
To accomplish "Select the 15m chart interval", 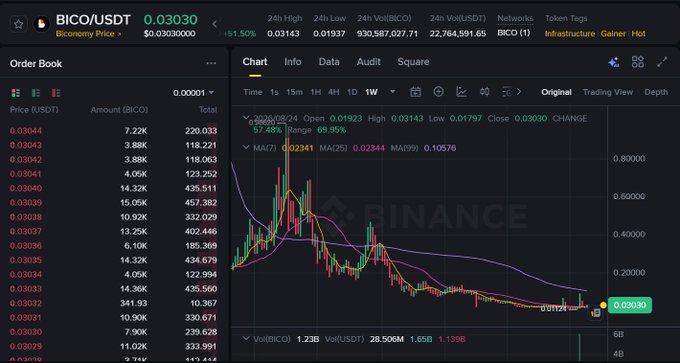I will click(x=294, y=92).
